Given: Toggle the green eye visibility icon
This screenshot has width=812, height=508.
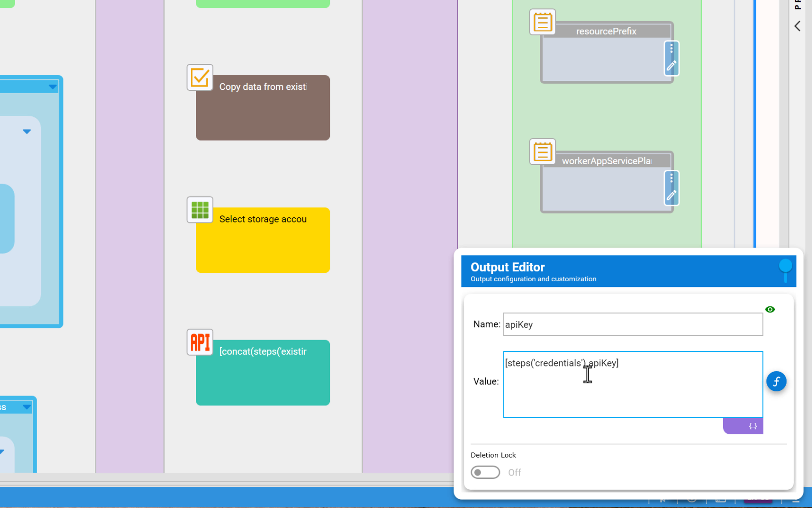Looking at the screenshot, I should (x=770, y=310).
